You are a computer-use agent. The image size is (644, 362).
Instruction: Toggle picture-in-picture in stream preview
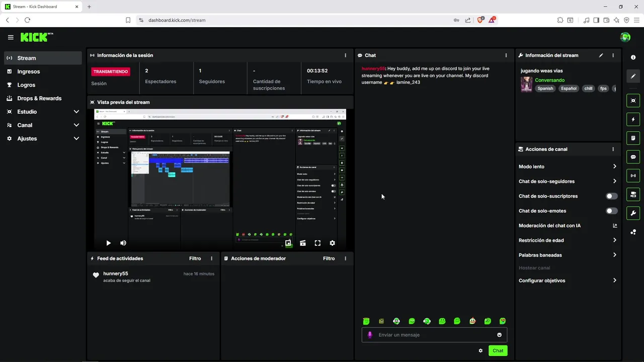(288, 243)
